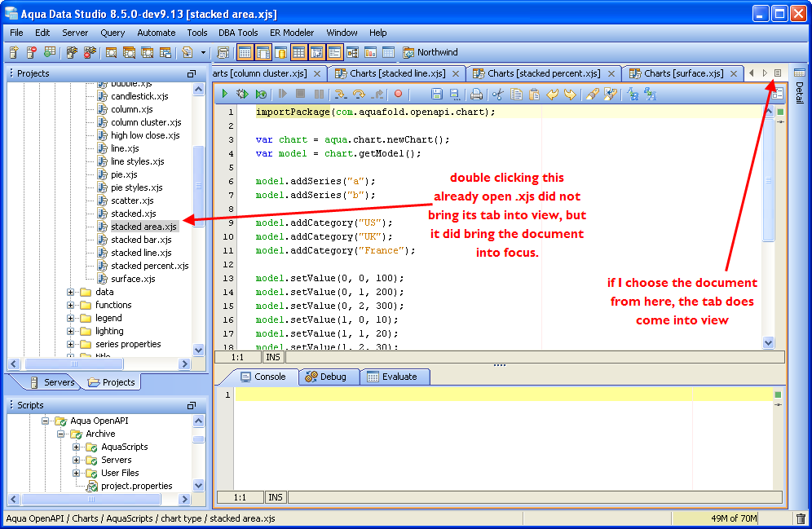Click the Scripts panel horizontal scrollbar thumb
The height and width of the screenshot is (529, 812).
[91, 500]
